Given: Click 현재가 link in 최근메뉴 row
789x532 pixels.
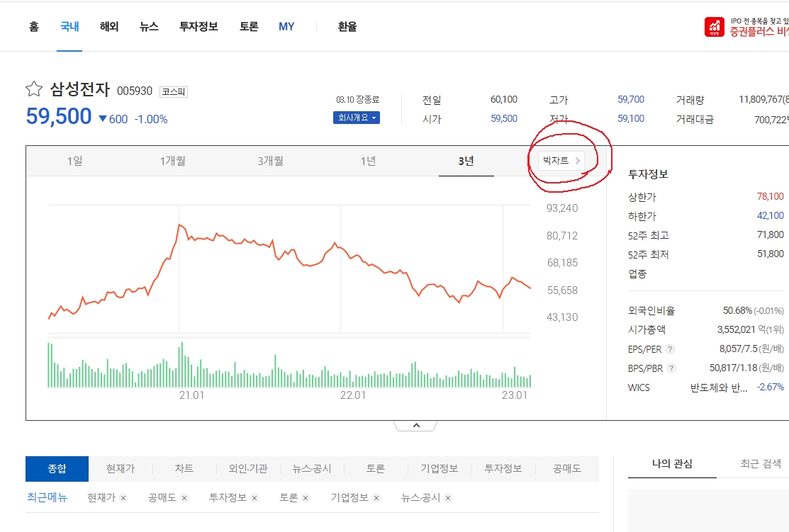Looking at the screenshot, I should [x=101, y=498].
